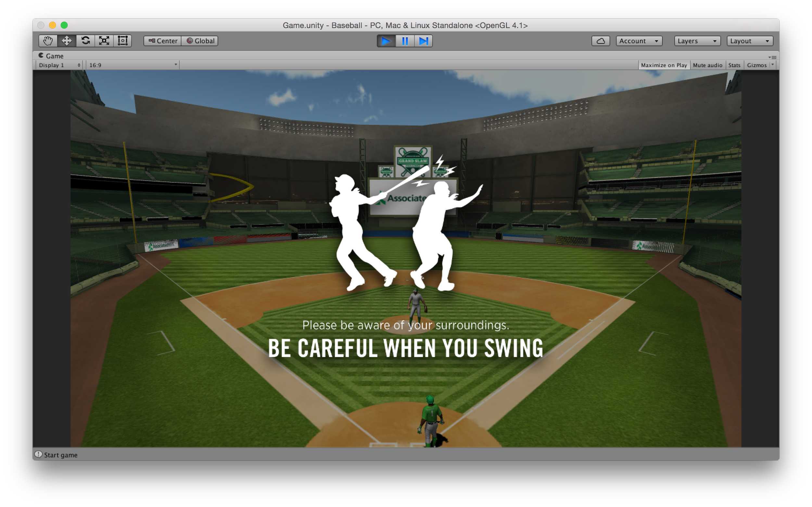812x507 pixels.
Task: Toggle Mute audio
Action: point(707,65)
